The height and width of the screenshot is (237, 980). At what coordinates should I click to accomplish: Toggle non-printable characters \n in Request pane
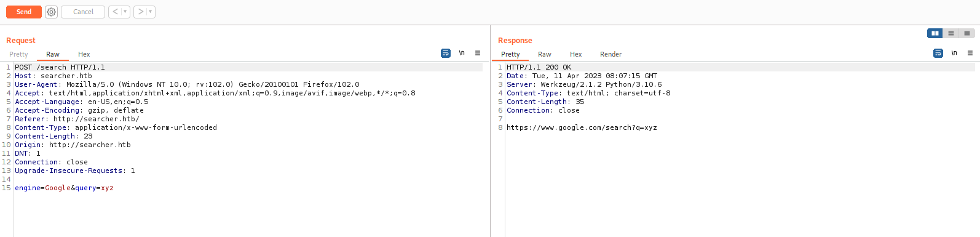coord(462,53)
